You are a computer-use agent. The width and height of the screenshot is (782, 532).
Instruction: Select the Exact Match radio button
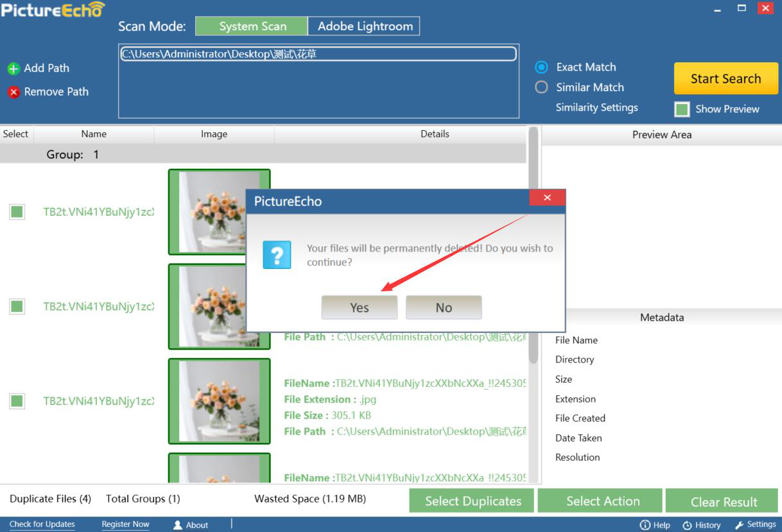click(541, 67)
